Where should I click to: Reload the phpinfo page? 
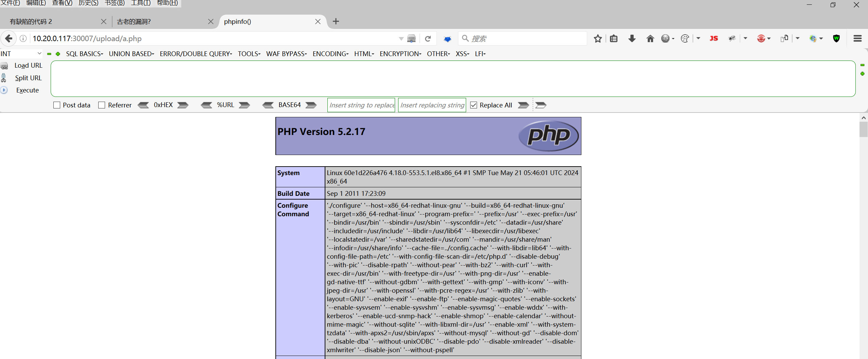[x=428, y=38]
